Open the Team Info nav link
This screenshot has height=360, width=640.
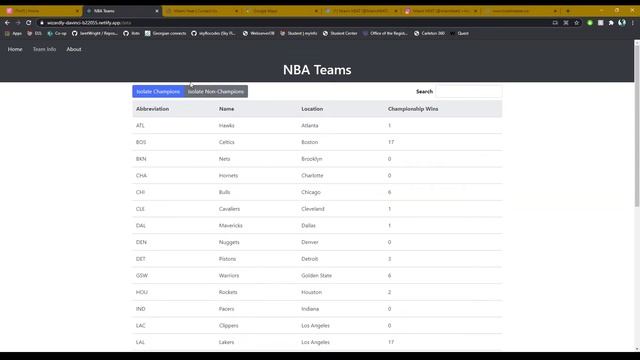[x=44, y=49]
